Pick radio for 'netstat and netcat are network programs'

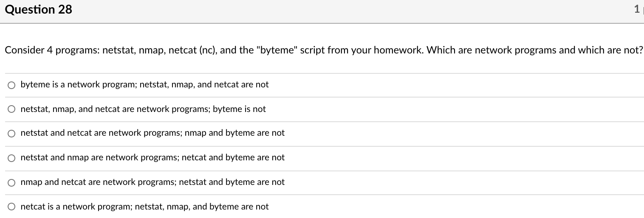[x=12, y=134]
